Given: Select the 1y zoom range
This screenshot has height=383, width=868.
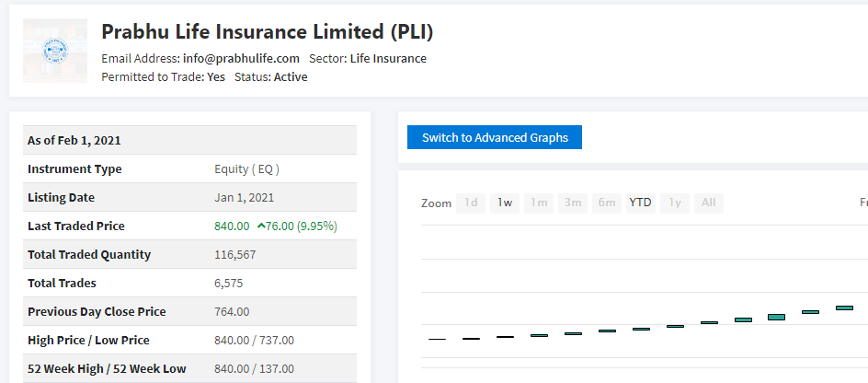Looking at the screenshot, I should tap(675, 203).
